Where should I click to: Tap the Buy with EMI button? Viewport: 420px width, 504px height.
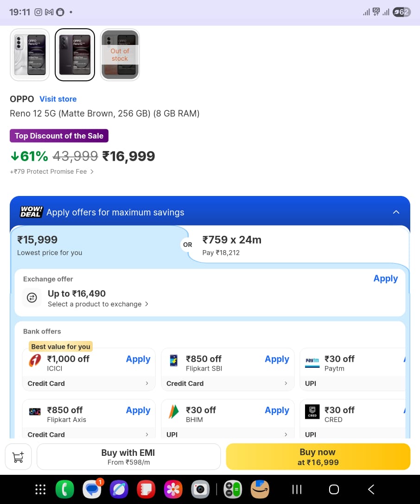point(128,457)
